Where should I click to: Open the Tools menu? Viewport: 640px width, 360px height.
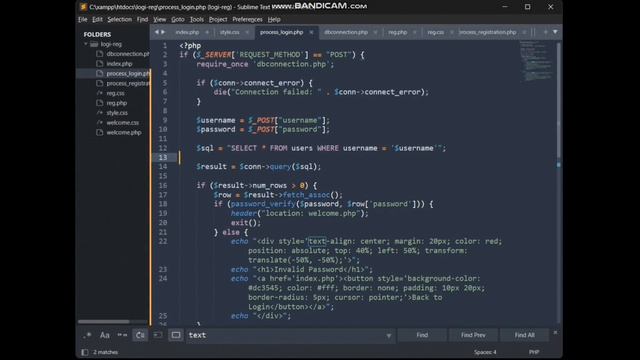pyautogui.click(x=197, y=19)
